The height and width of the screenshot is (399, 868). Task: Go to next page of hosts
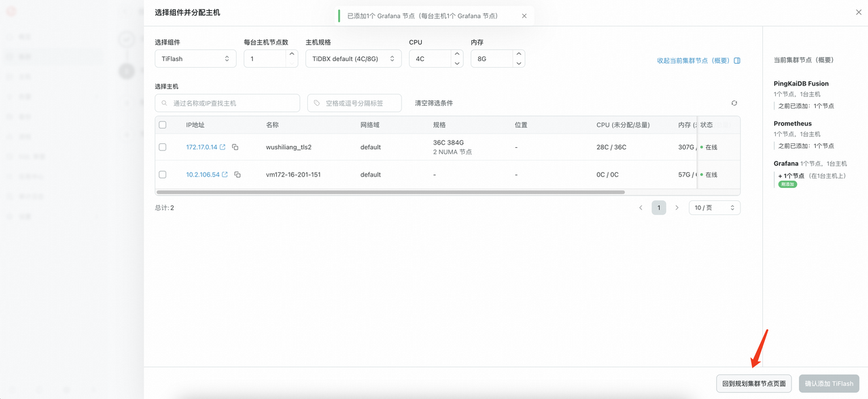point(677,208)
